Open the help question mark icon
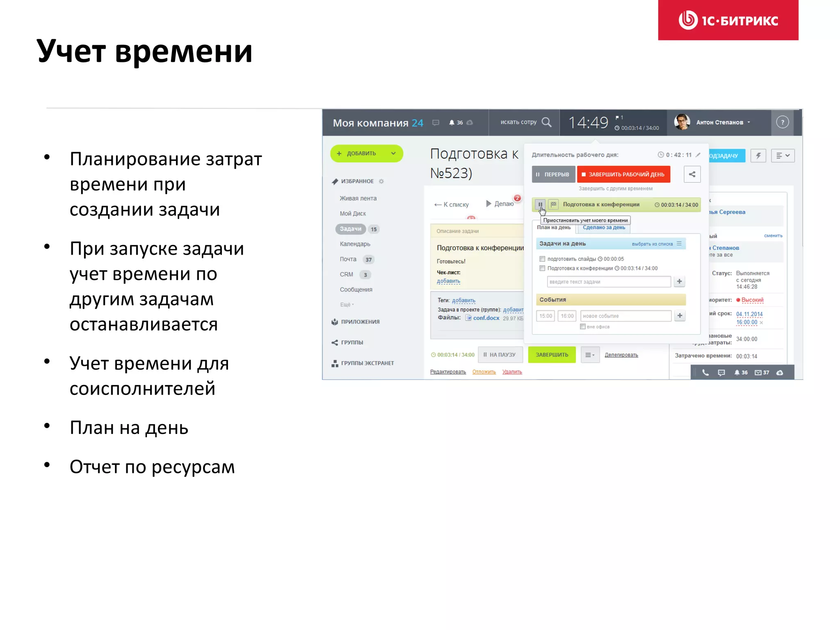 [782, 122]
